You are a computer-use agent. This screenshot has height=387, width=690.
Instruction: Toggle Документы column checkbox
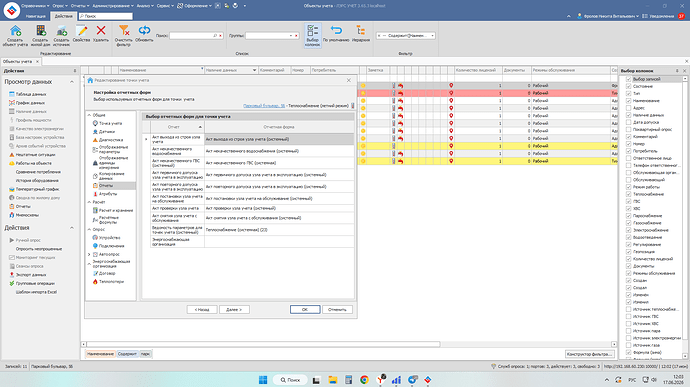click(628, 266)
